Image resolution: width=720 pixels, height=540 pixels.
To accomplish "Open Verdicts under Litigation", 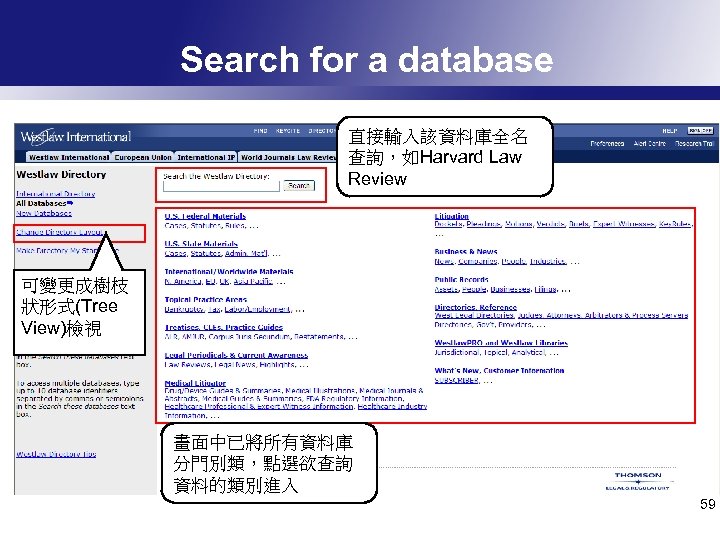I will (550, 224).
